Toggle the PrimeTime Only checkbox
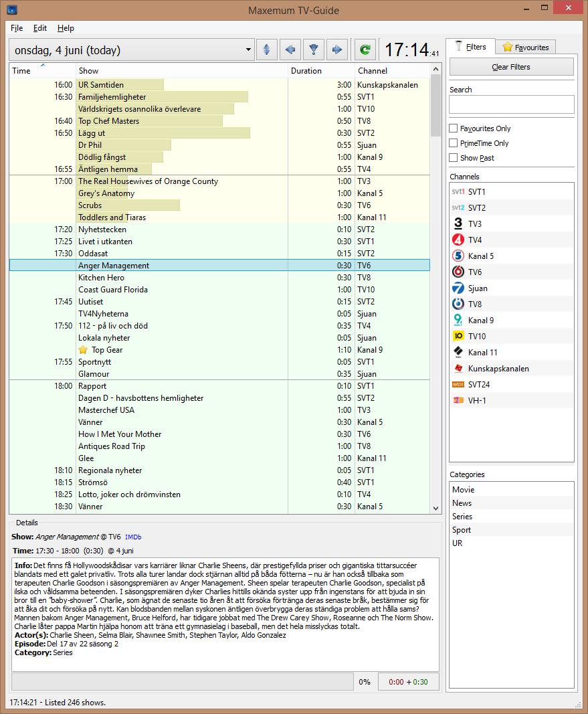 (454, 143)
